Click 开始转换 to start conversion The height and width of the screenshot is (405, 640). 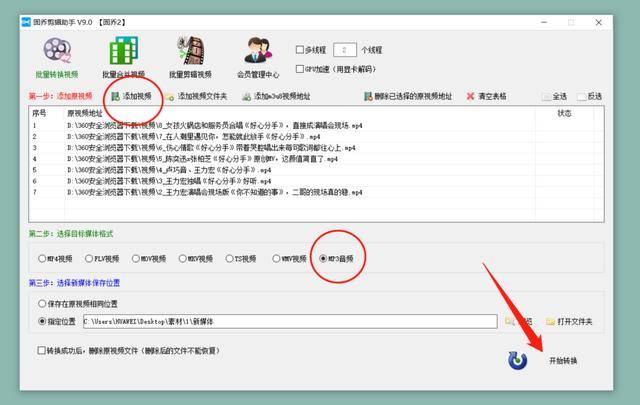point(560,360)
